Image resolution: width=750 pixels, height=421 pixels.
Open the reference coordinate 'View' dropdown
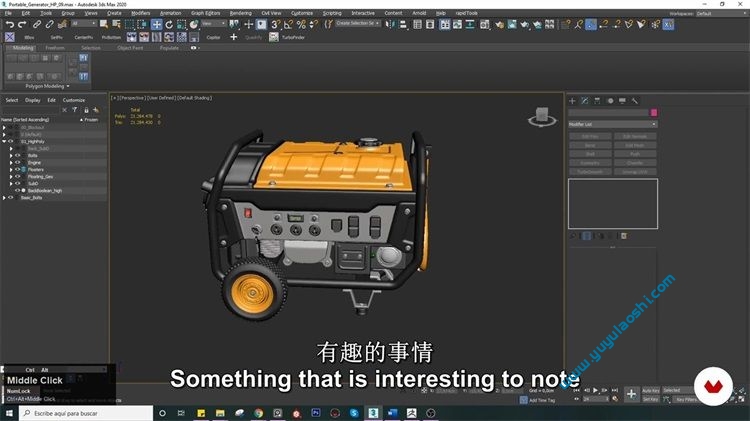coord(213,23)
